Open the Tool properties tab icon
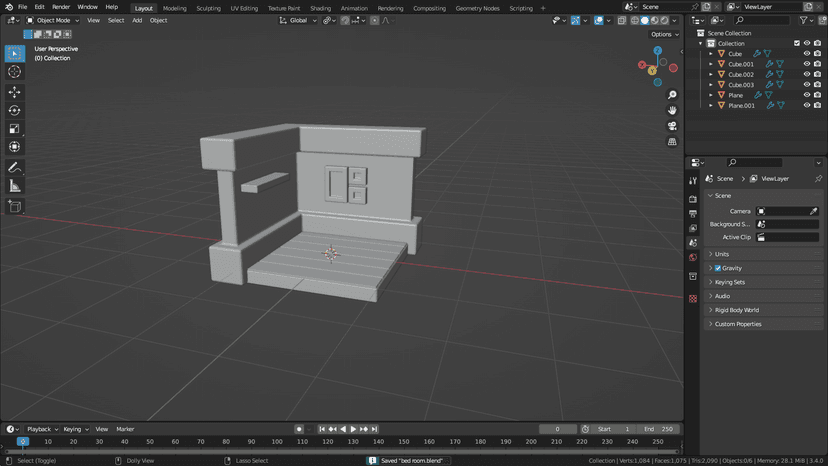 tap(693, 181)
